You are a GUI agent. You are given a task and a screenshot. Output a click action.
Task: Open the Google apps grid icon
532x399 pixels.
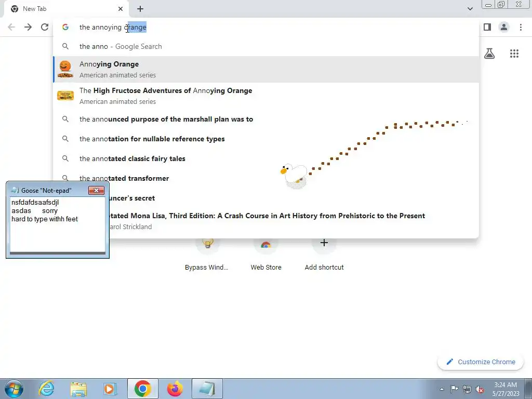click(514, 54)
